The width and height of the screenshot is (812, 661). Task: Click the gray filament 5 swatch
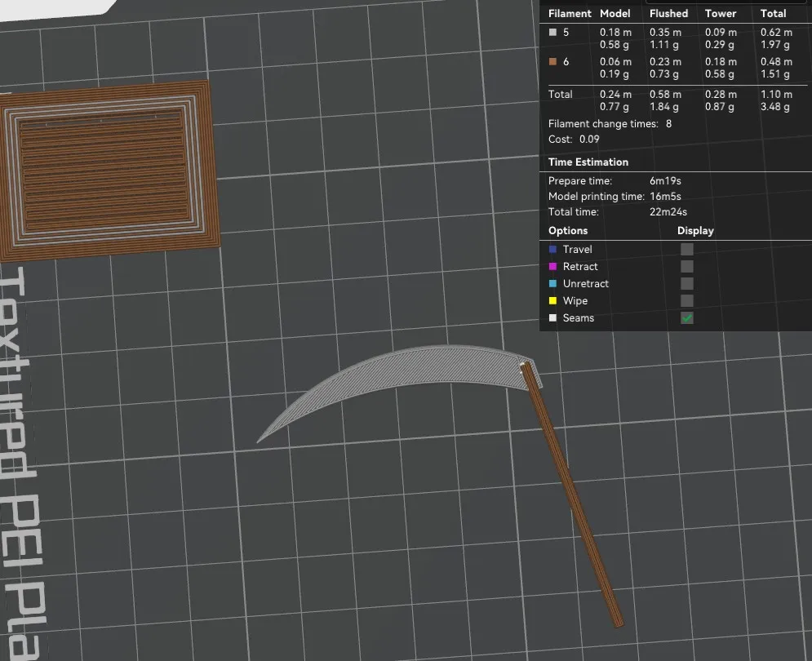[x=553, y=33]
